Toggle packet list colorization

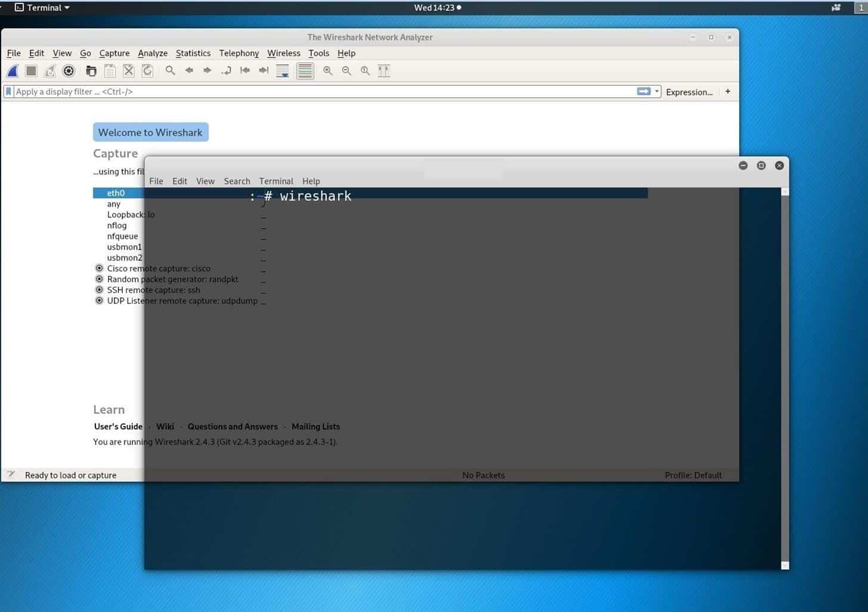tap(305, 71)
